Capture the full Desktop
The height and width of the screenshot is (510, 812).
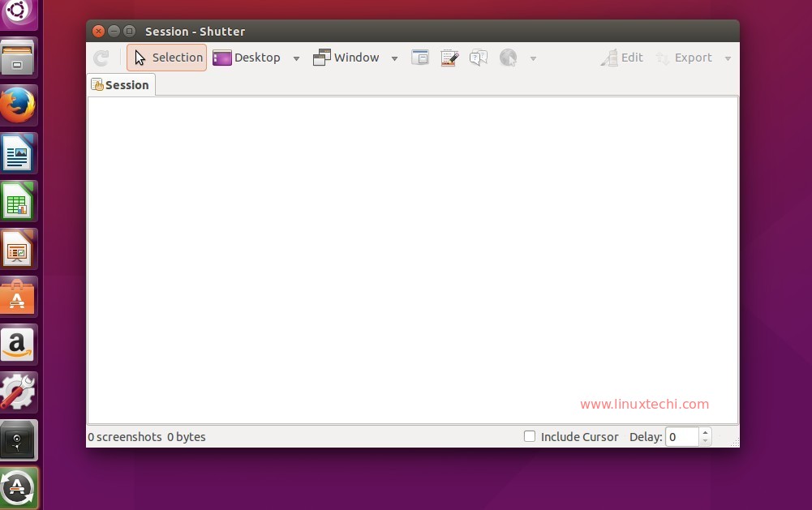[x=247, y=57]
